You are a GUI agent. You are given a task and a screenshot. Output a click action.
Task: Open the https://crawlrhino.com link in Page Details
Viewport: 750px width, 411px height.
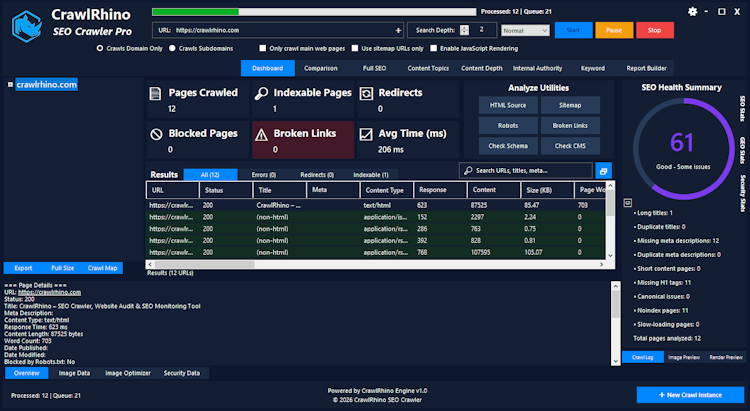[x=49, y=292]
